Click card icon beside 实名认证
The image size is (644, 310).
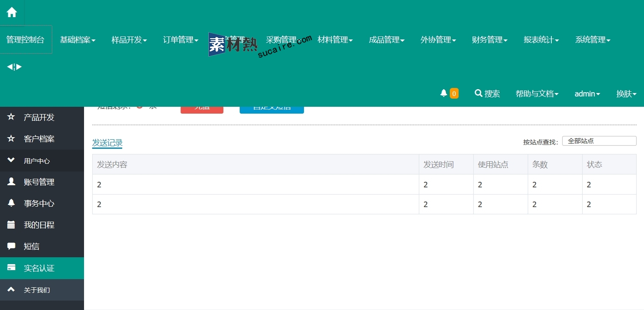click(x=11, y=268)
